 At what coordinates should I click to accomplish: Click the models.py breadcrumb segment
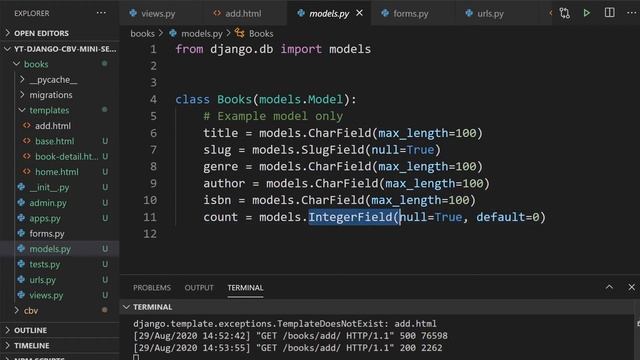pyautogui.click(x=202, y=33)
